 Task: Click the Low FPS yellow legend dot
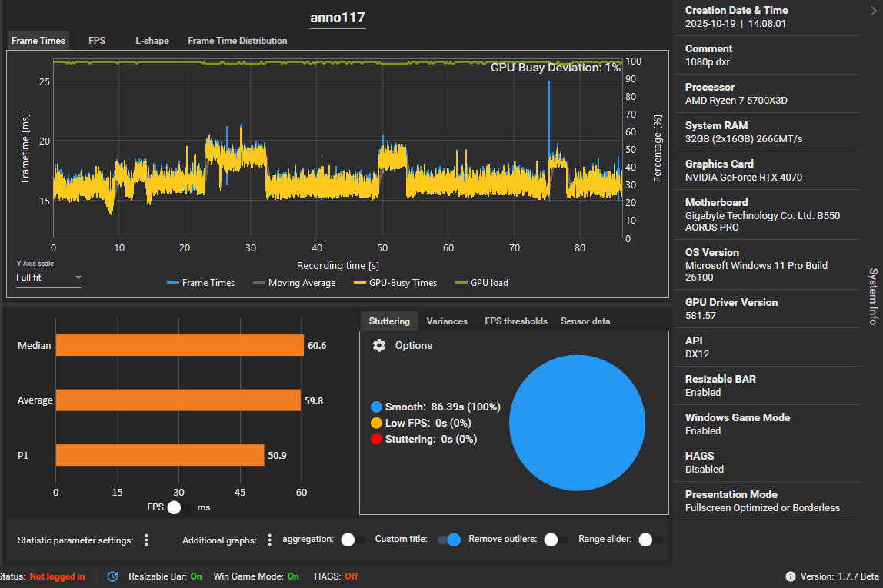click(x=376, y=423)
